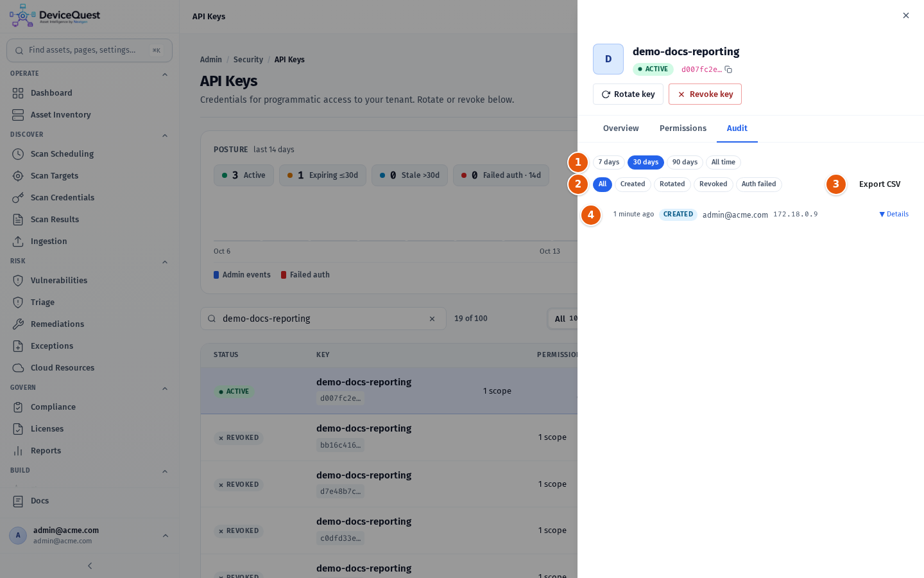The height and width of the screenshot is (578, 924).
Task: Expand Details for the Created audit event
Action: click(894, 215)
